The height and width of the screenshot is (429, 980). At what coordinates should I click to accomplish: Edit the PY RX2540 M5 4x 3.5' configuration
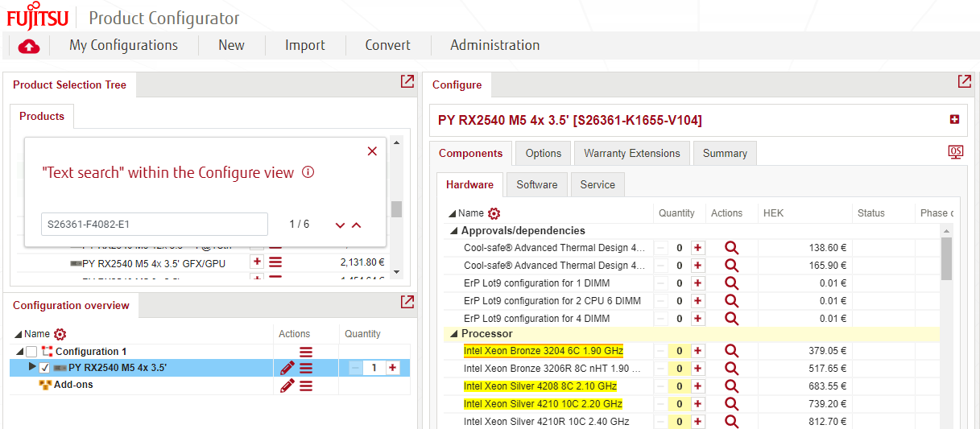(287, 368)
